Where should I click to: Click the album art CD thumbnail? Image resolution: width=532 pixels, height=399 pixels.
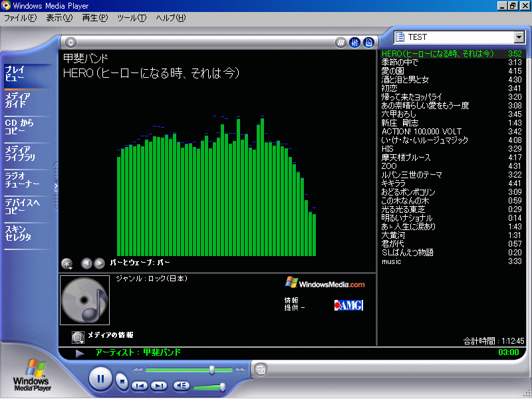click(x=85, y=301)
